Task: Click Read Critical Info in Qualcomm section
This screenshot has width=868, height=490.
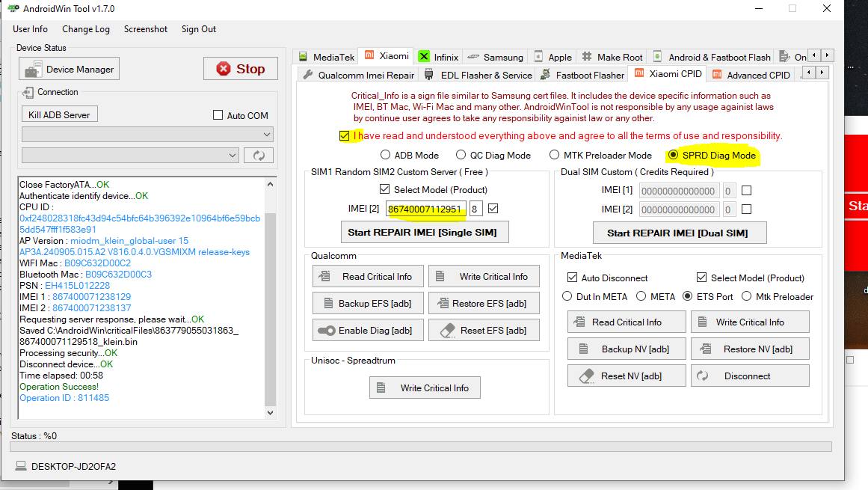Action: click(x=368, y=277)
